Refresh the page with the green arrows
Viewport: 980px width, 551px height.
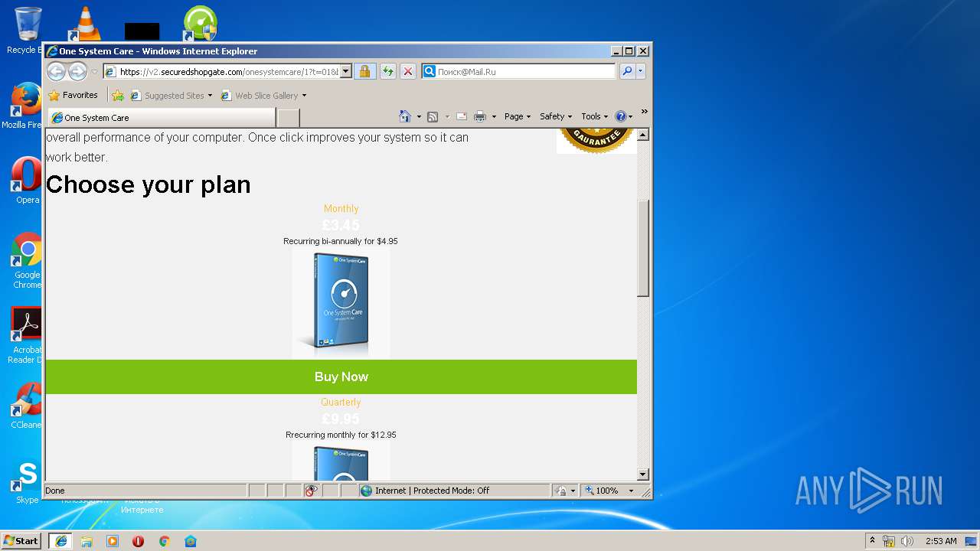click(388, 72)
